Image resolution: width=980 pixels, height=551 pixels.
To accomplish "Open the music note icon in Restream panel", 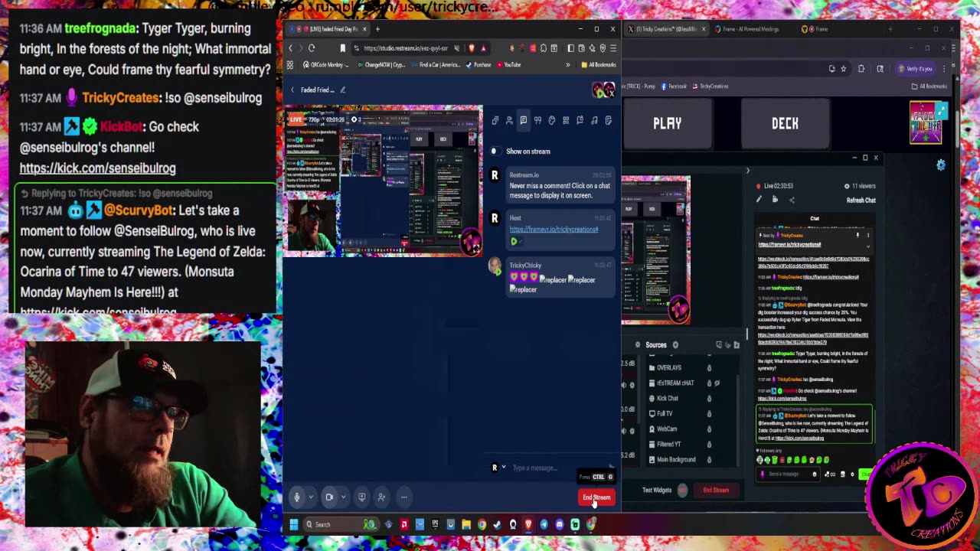I will 594,120.
